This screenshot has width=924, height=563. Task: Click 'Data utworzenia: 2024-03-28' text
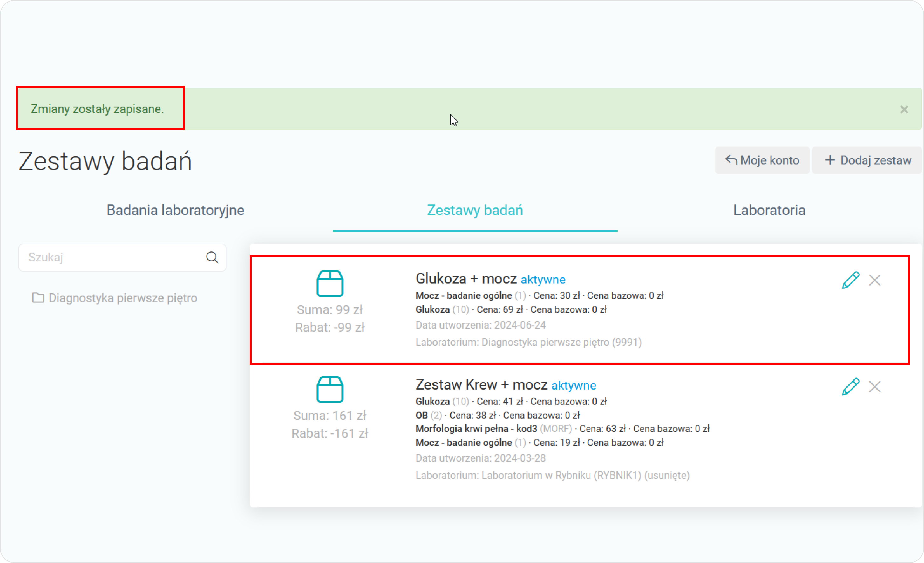click(x=480, y=458)
